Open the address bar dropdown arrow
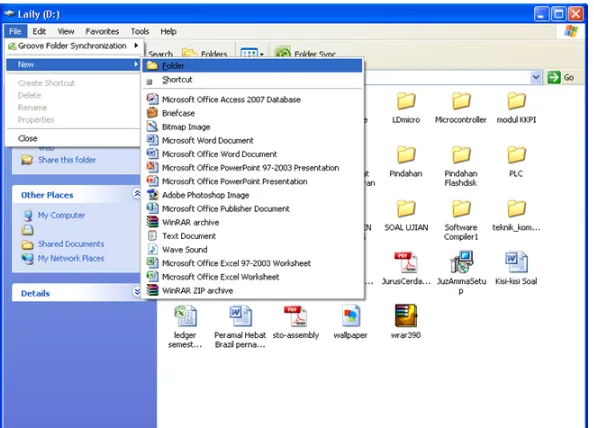The image size is (594, 428). 536,77
